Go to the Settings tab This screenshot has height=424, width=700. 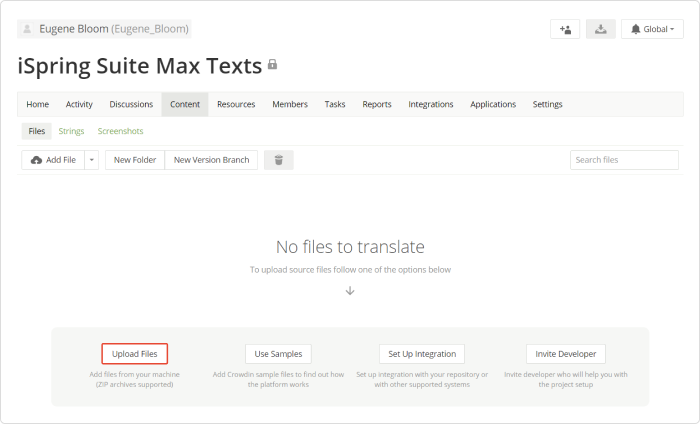(x=547, y=104)
